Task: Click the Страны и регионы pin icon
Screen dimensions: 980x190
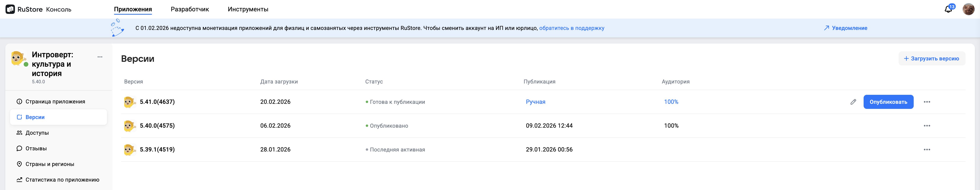Action: [x=19, y=164]
